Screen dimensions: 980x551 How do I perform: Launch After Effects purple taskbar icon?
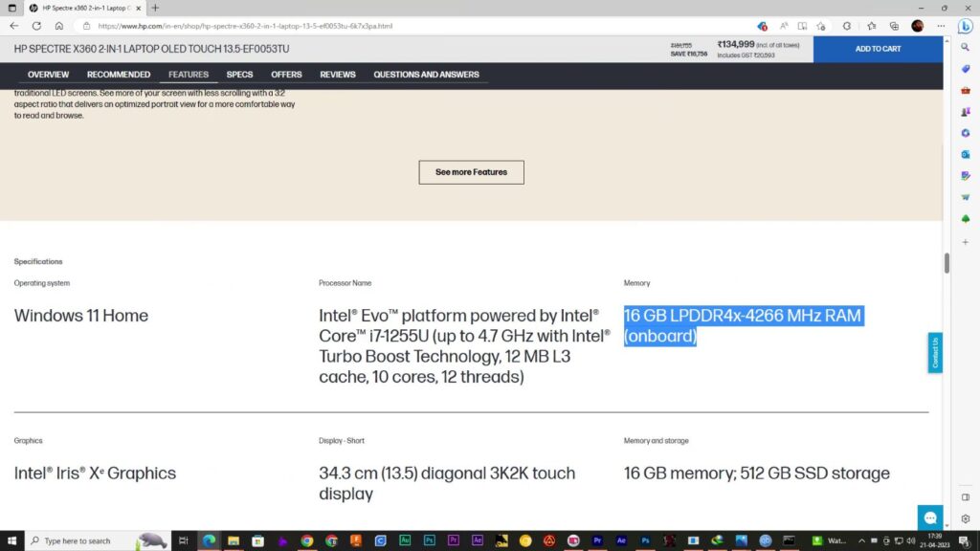[479, 540]
